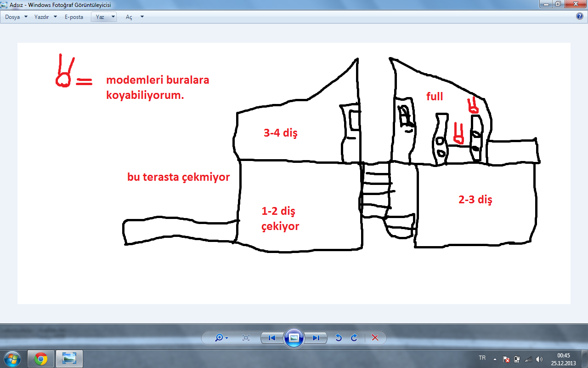Expand the Yazdır dropdown arrow
The height and width of the screenshot is (368, 588).
click(55, 17)
